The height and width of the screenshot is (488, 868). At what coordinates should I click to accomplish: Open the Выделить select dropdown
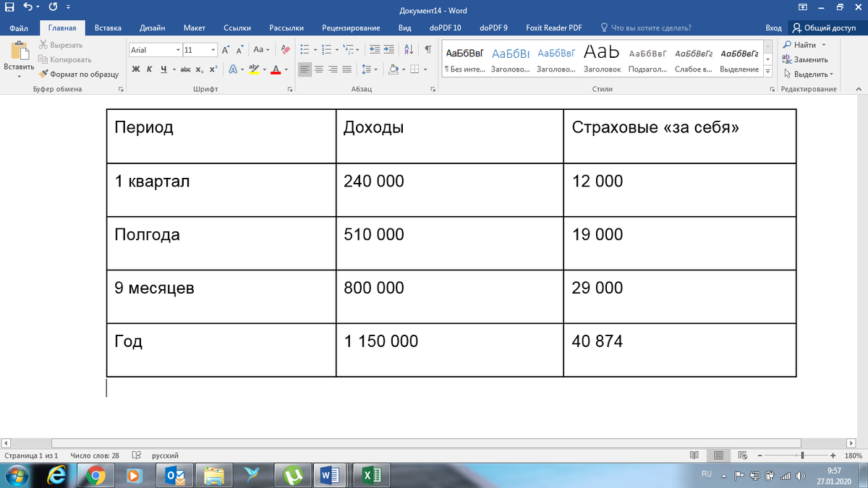808,74
